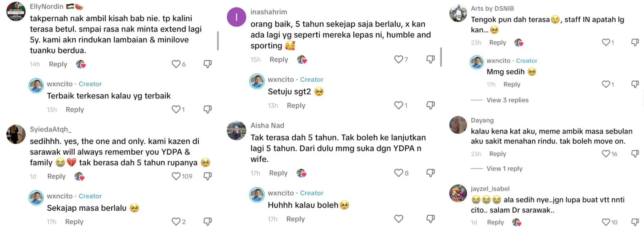Like Aisha Nad's comment

pyautogui.click(x=399, y=173)
